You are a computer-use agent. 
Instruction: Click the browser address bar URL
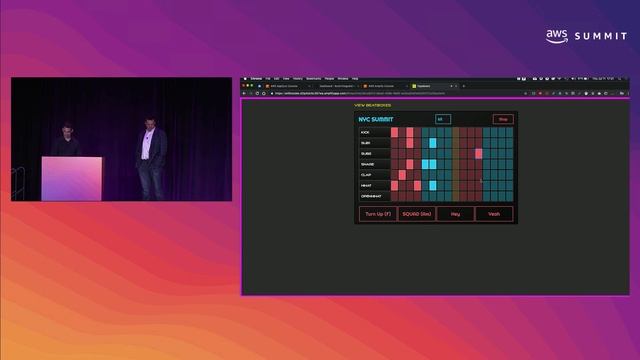pos(359,93)
